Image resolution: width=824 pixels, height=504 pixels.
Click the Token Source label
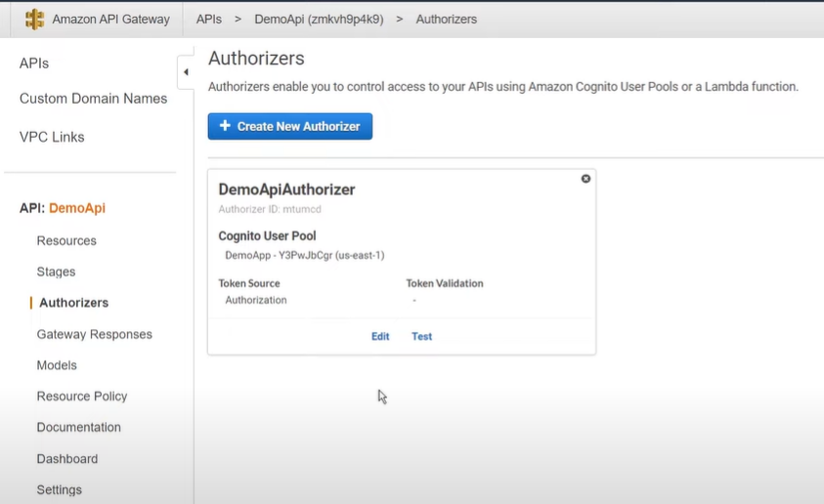249,283
